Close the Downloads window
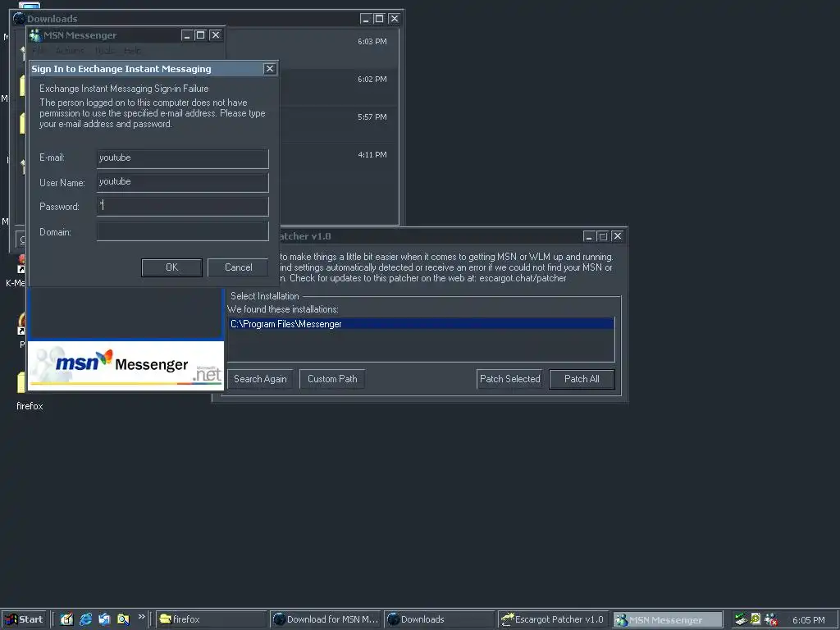Image resolution: width=840 pixels, height=630 pixels. [x=395, y=19]
